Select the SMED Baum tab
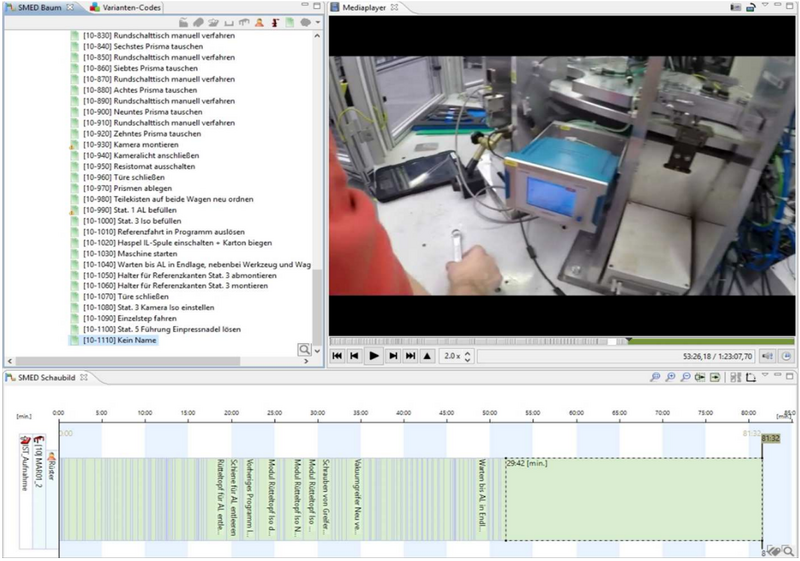Image resolution: width=800 pixels, height=561 pixels. coord(39,7)
